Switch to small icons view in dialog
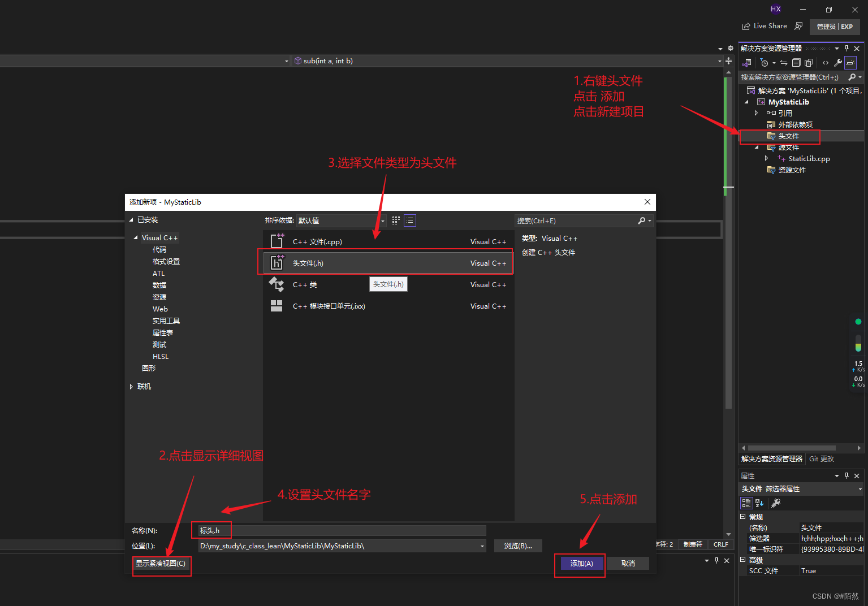This screenshot has width=868, height=606. coord(396,220)
